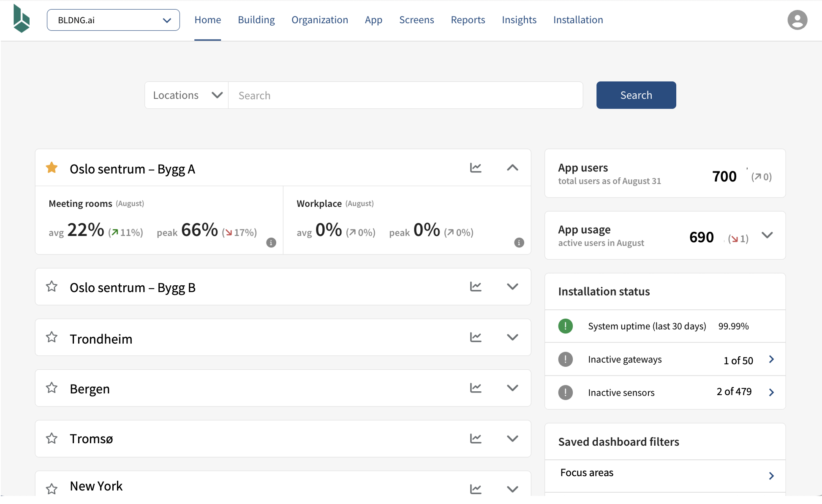The image size is (822, 504).
Task: Open chart icon for Bergen
Action: point(476,387)
